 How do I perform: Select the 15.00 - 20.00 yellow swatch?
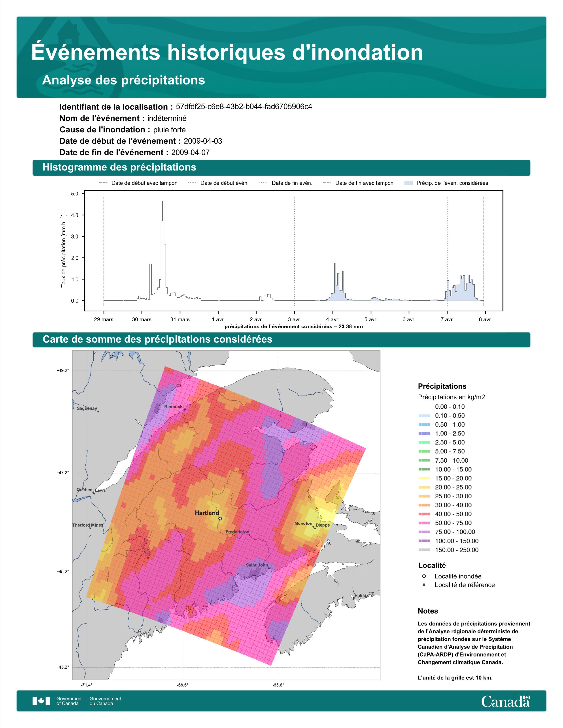pos(424,478)
